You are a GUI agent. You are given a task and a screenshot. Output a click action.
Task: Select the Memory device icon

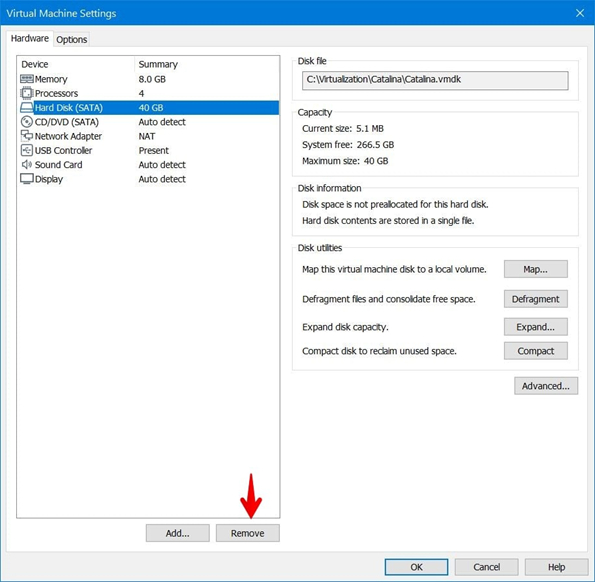(27, 79)
